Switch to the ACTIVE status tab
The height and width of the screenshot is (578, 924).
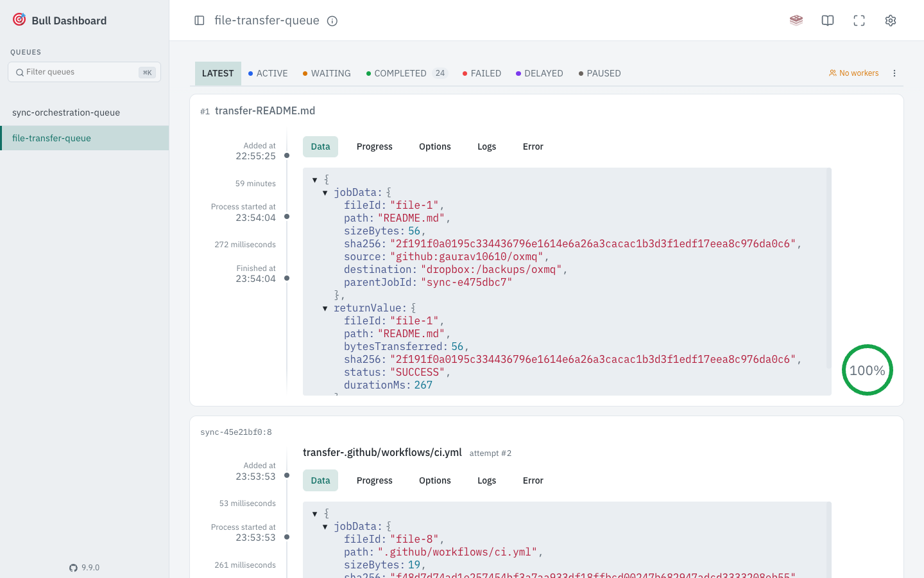click(268, 73)
